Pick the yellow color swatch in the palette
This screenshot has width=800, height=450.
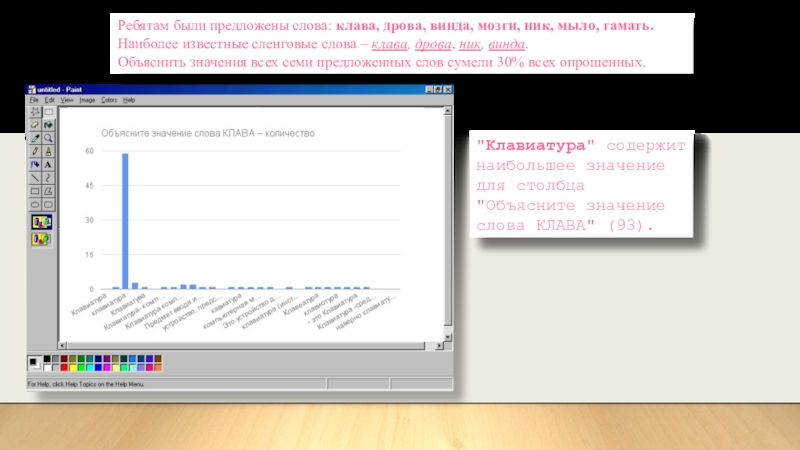pyautogui.click(x=75, y=367)
